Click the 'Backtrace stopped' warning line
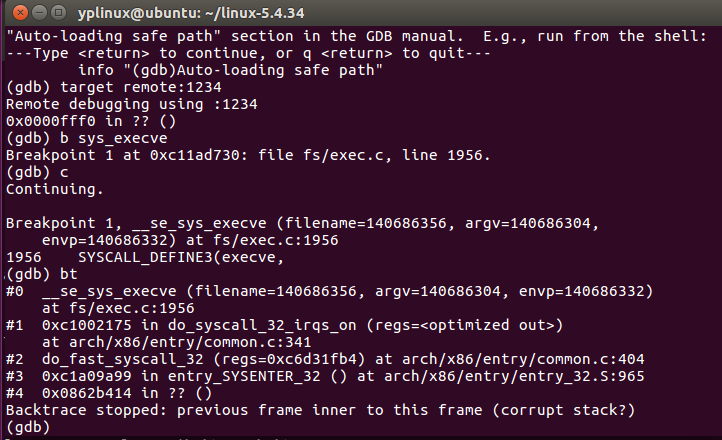722x440 pixels. coord(320,411)
